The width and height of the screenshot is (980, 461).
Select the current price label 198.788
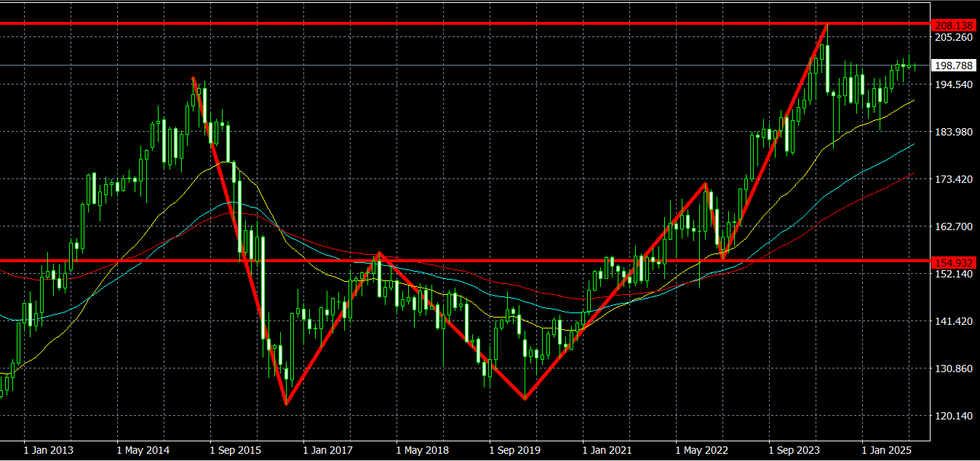(953, 66)
